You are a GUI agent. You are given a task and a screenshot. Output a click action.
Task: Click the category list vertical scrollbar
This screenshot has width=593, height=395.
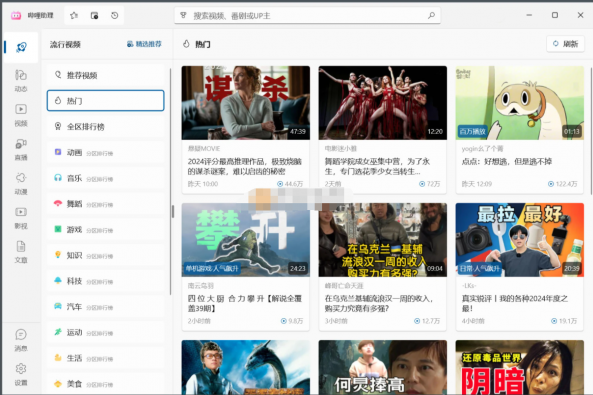(x=171, y=182)
